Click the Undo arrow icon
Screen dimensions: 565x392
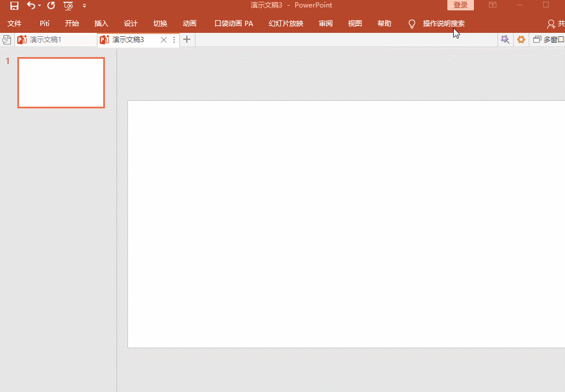point(31,6)
